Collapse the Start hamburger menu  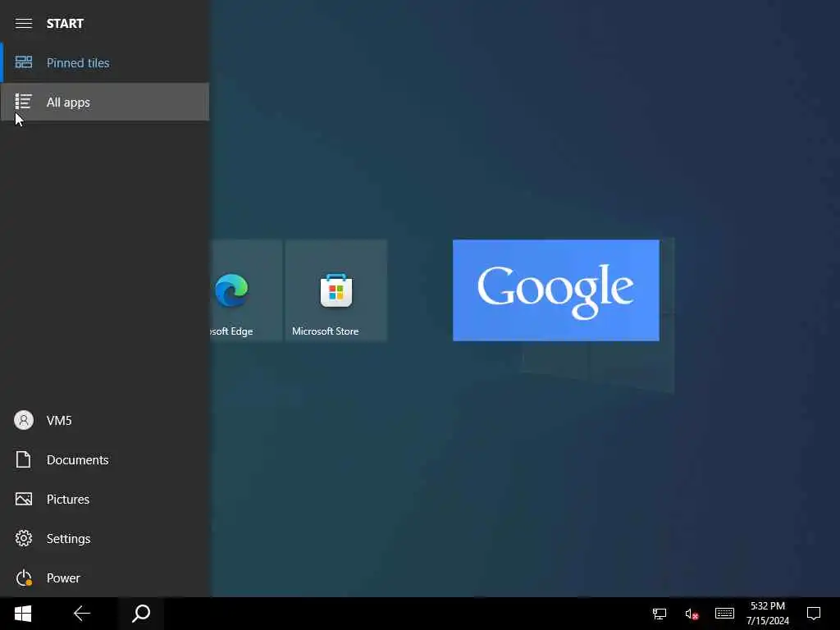coord(24,23)
